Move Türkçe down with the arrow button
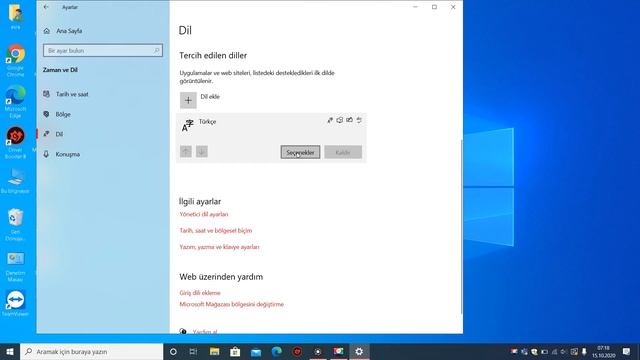This screenshot has height=360, width=640. click(202, 151)
